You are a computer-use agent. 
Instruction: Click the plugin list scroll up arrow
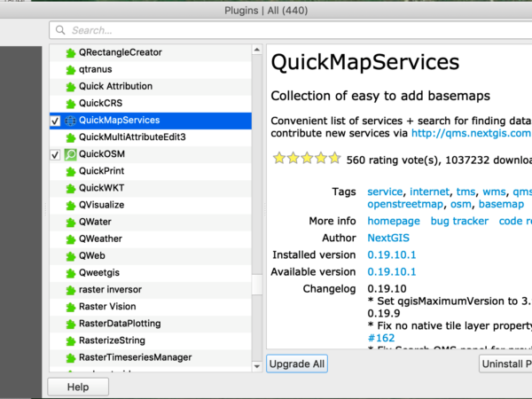(257, 50)
